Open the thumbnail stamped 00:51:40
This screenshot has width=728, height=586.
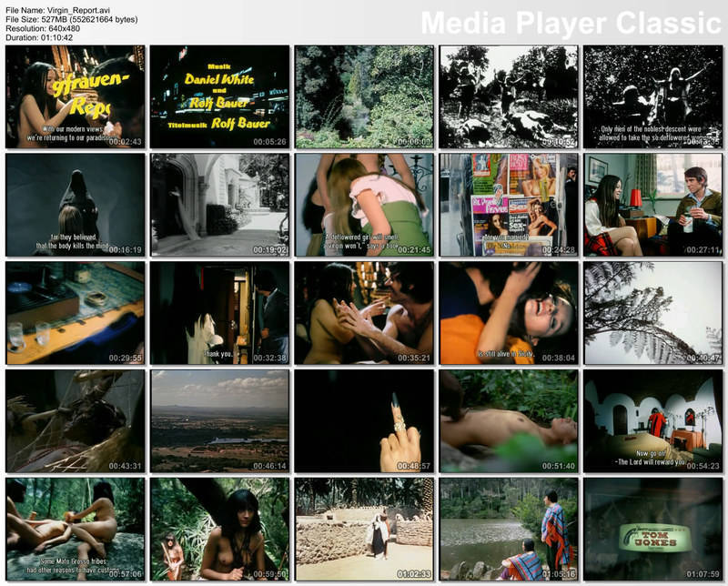509,421
